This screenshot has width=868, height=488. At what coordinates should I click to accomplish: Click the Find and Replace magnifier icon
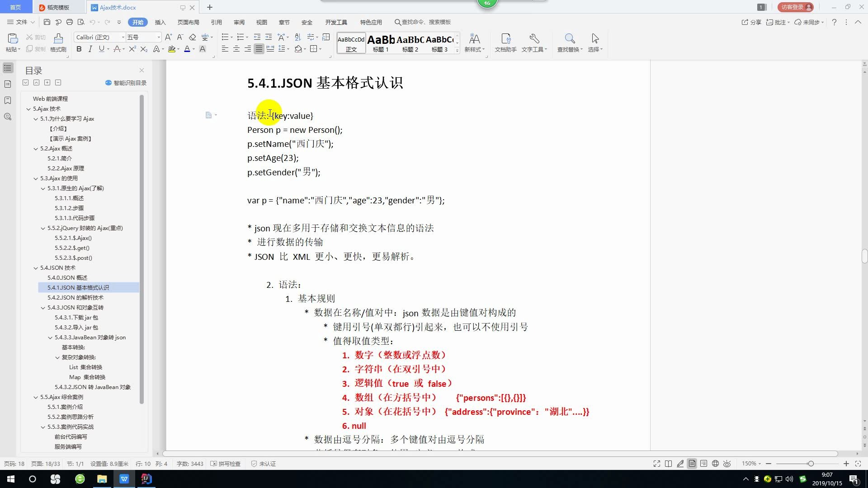tap(570, 39)
